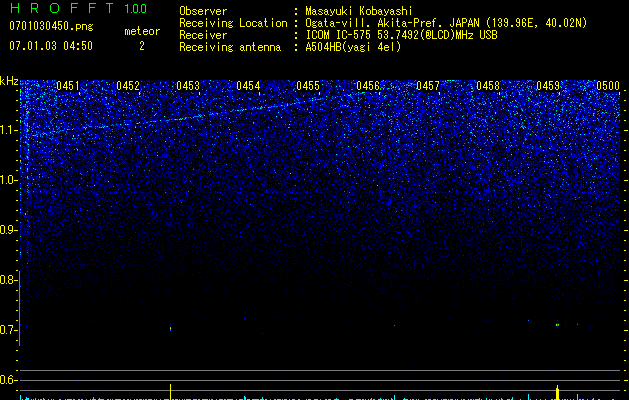Click the 0.6 kHz axis label
The image size is (629, 400).
click(8, 380)
